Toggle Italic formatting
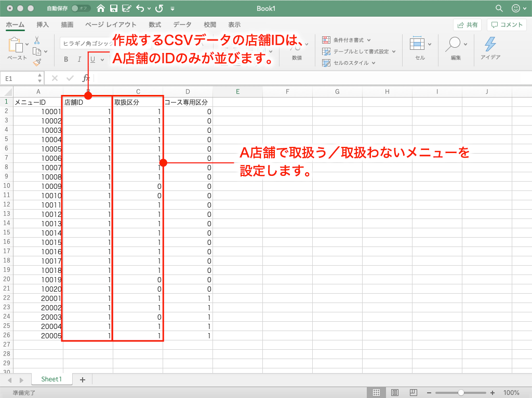 tap(79, 59)
